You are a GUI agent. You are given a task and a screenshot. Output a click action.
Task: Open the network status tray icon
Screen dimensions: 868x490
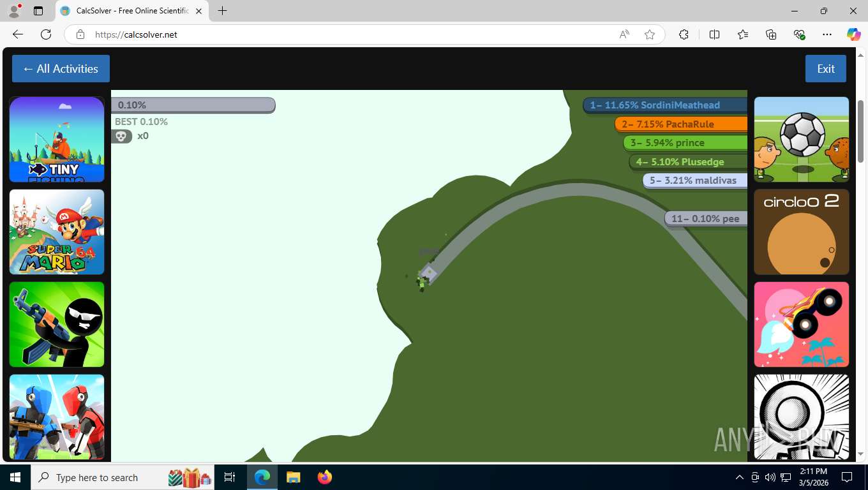[786, 477]
